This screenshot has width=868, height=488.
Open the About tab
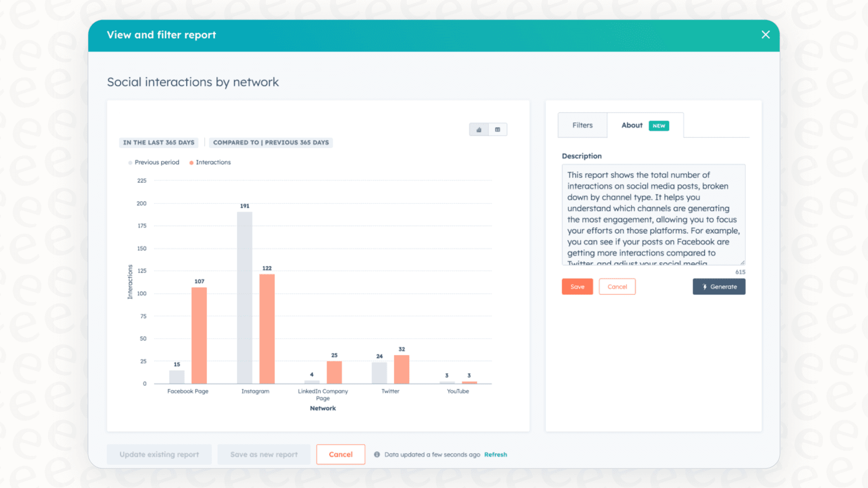pos(631,125)
